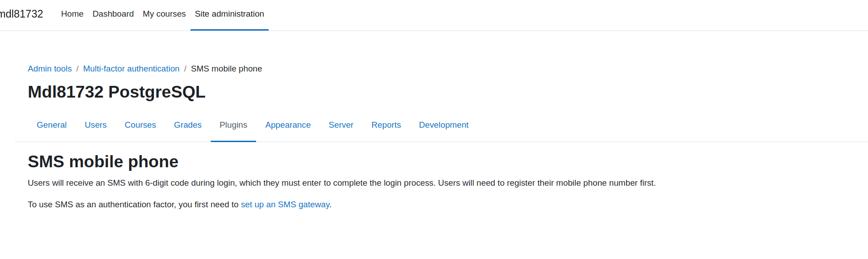Open Dashboard from top navigation
Image resolution: width=868 pixels, height=259 pixels.
[113, 14]
